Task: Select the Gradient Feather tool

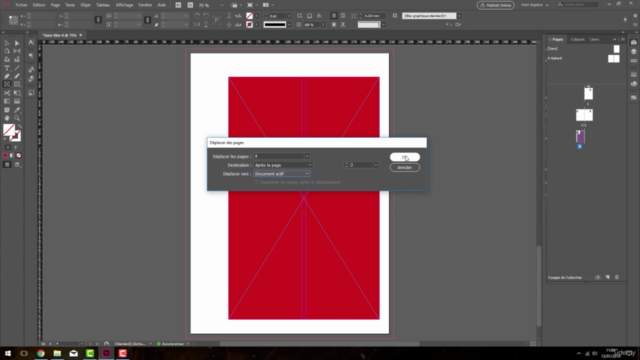Action: (17, 101)
